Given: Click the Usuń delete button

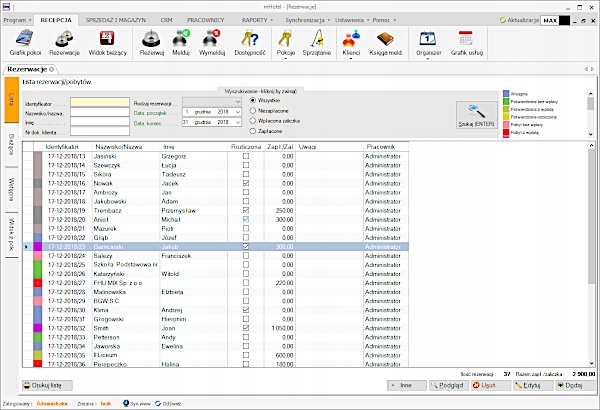Looking at the screenshot, I should [x=482, y=384].
